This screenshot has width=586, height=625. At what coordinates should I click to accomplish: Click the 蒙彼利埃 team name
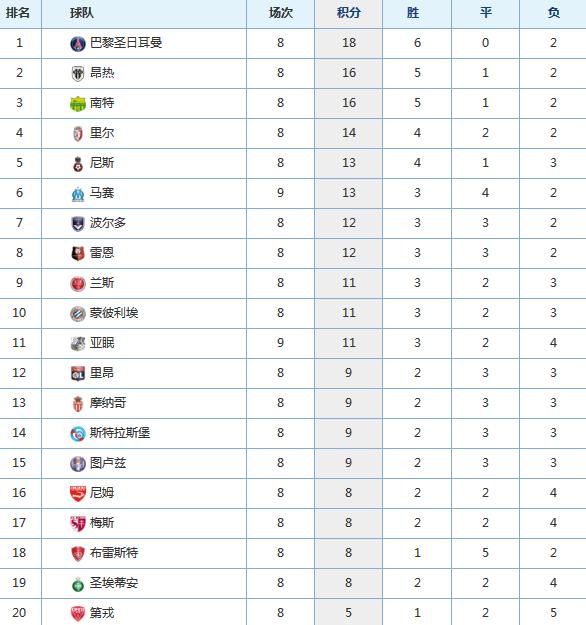pos(114,312)
